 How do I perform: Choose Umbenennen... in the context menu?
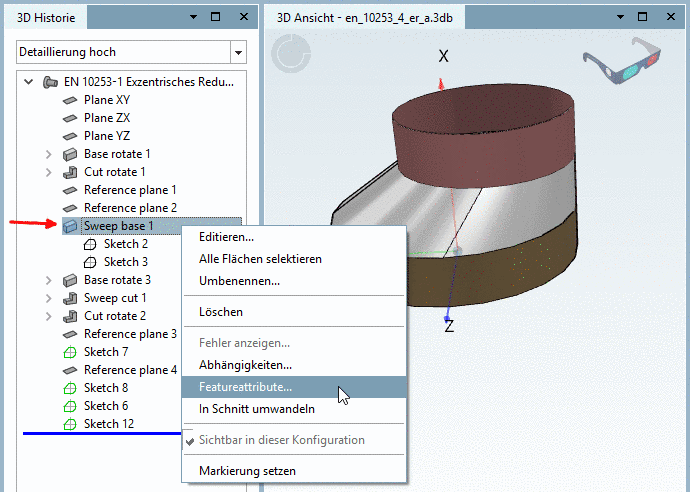coord(294,281)
